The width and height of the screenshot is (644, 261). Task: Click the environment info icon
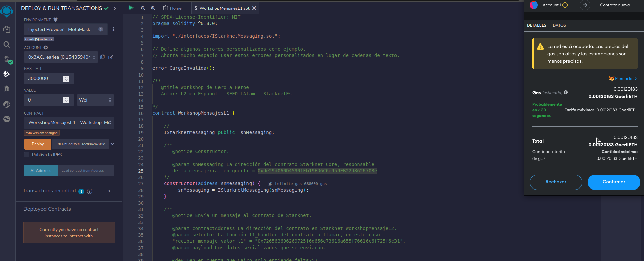tap(113, 29)
